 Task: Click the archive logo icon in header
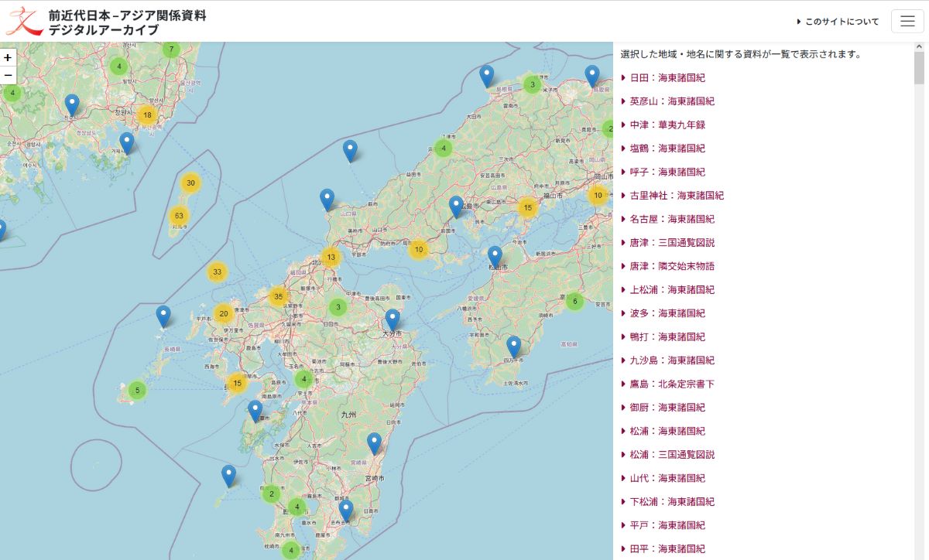click(24, 21)
